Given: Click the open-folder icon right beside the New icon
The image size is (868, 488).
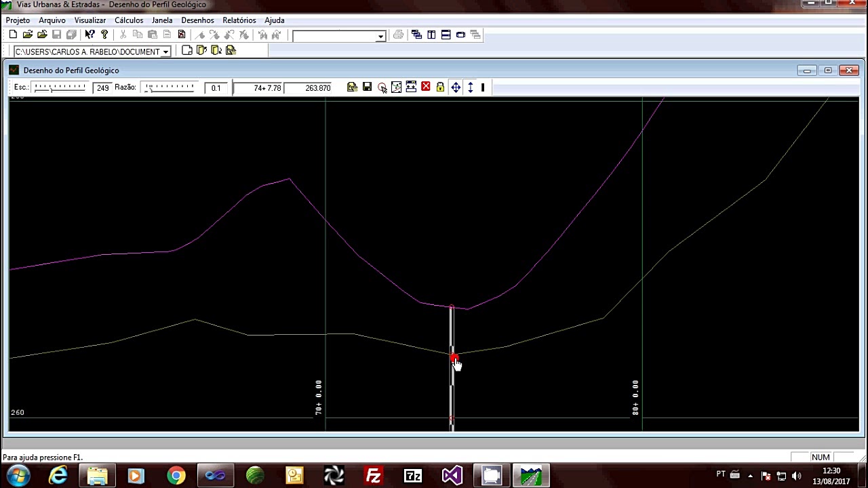Looking at the screenshot, I should tap(28, 35).
